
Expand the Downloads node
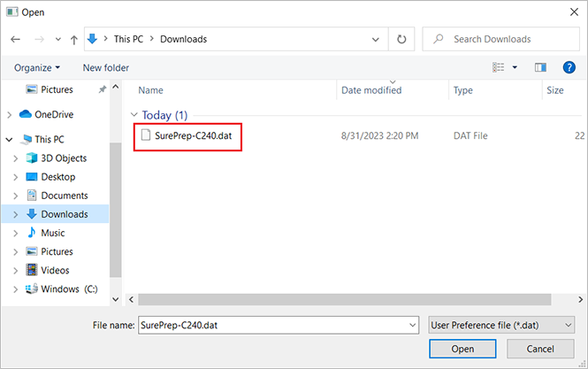pos(15,215)
